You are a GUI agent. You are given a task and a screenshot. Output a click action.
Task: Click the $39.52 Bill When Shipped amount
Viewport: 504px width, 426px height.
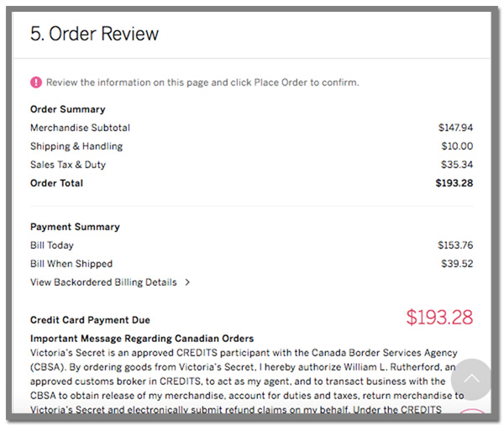(457, 264)
